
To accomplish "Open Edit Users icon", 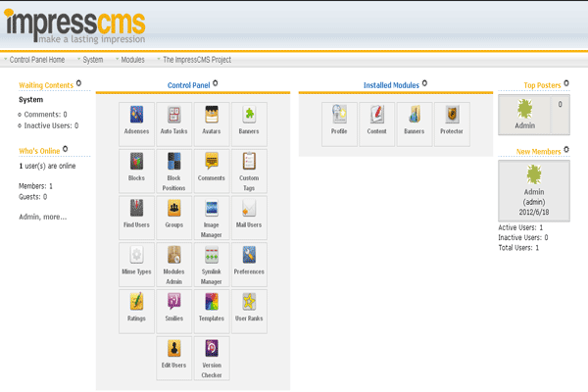I will click(174, 359).
